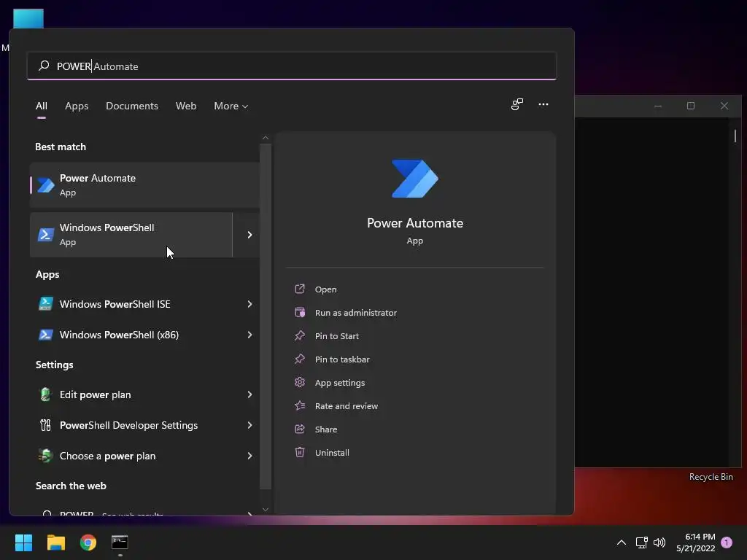Click Share in the action list
The image size is (747, 560).
[326, 429]
